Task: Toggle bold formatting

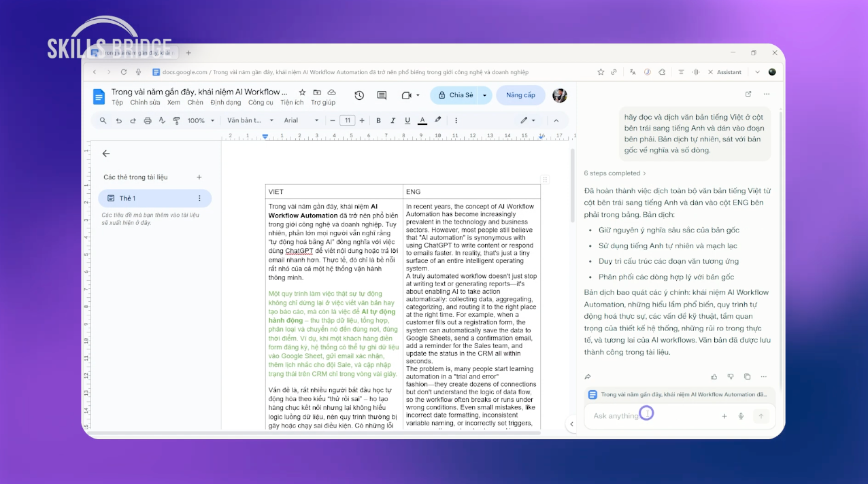Action: pos(379,120)
